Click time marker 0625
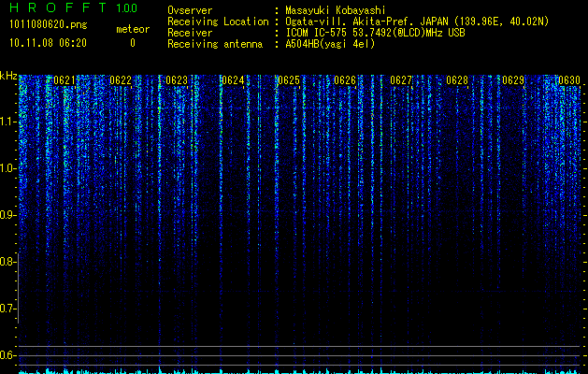 coord(289,80)
